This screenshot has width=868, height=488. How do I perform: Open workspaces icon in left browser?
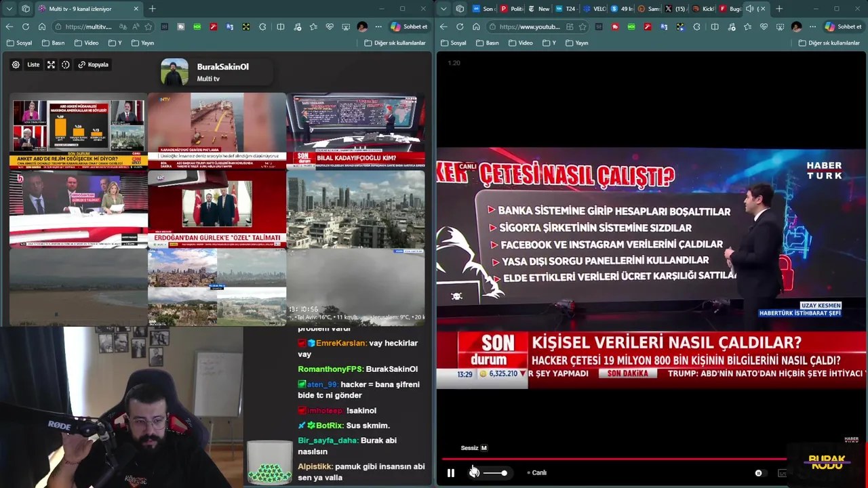tap(26, 9)
